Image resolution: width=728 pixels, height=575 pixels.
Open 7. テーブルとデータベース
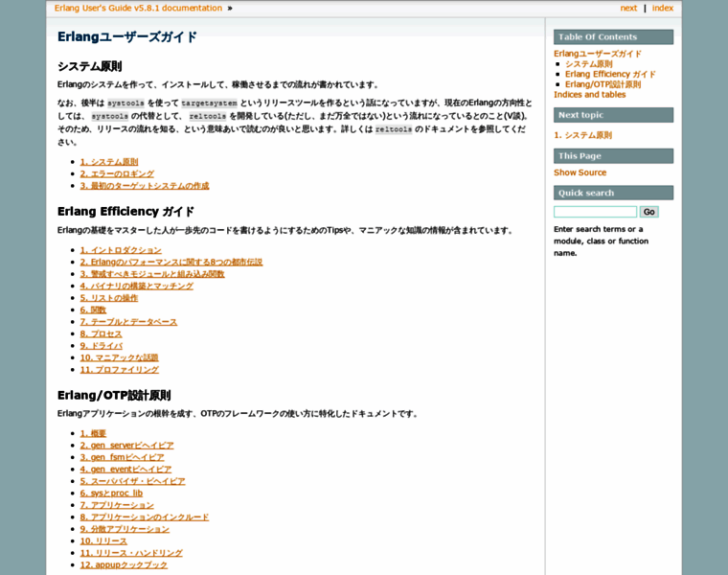point(128,322)
